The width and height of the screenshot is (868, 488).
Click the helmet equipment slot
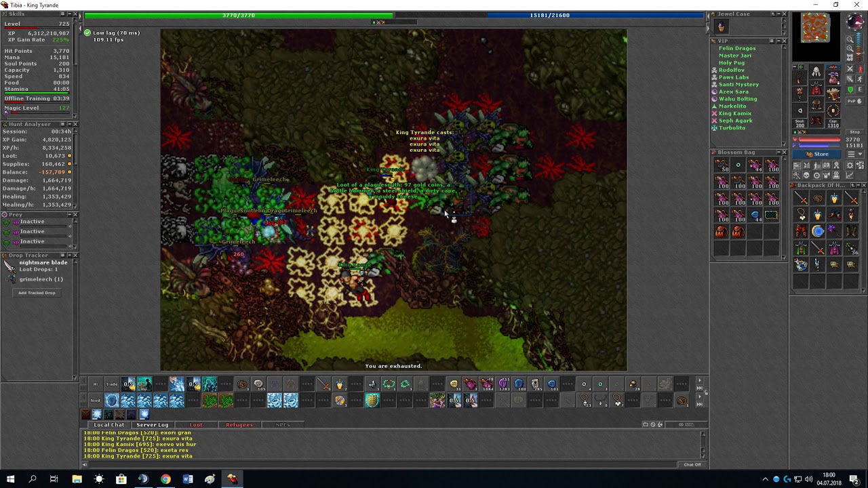pyautogui.click(x=816, y=72)
